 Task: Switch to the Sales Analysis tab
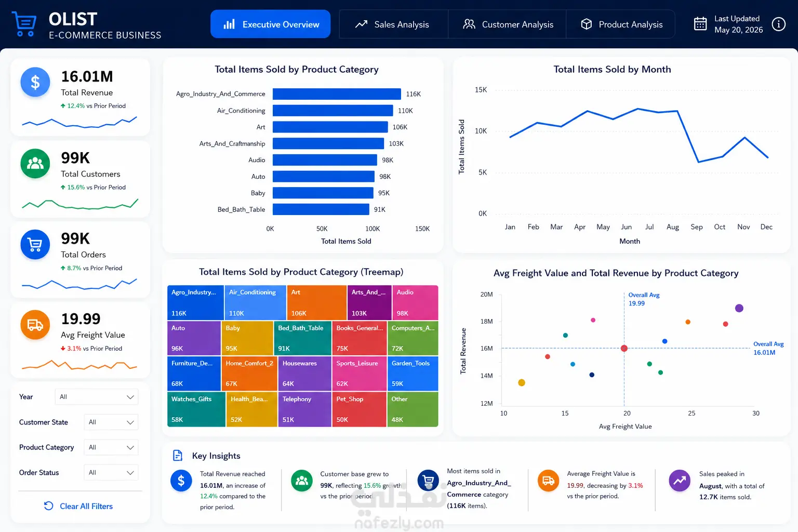[393, 24]
